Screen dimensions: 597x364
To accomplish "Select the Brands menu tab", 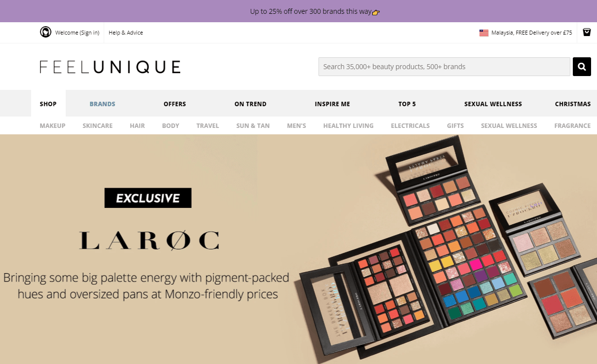I will (x=102, y=104).
